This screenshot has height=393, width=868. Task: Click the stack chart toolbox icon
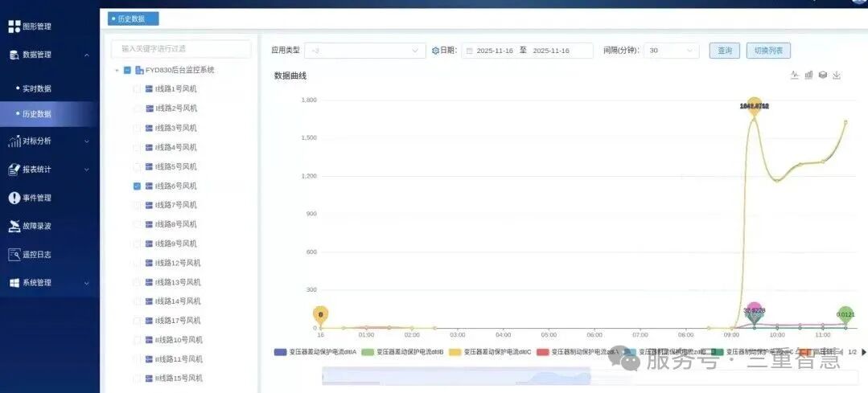[823, 75]
